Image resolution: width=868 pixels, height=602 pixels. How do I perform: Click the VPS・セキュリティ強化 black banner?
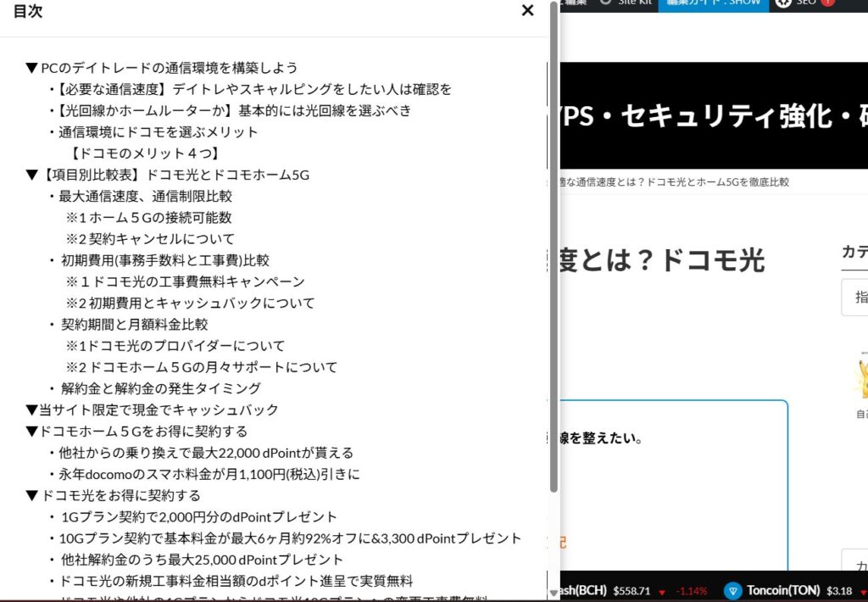coord(714,116)
